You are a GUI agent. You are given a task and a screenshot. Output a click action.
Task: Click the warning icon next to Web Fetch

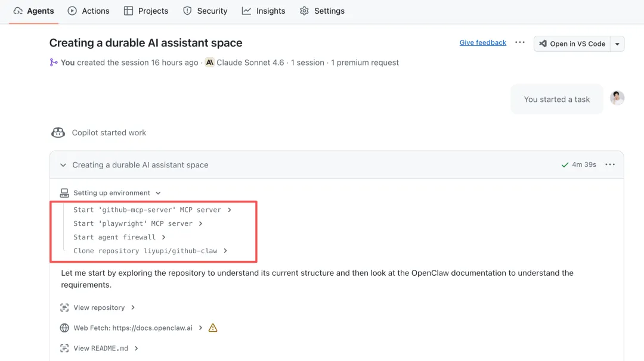click(213, 328)
